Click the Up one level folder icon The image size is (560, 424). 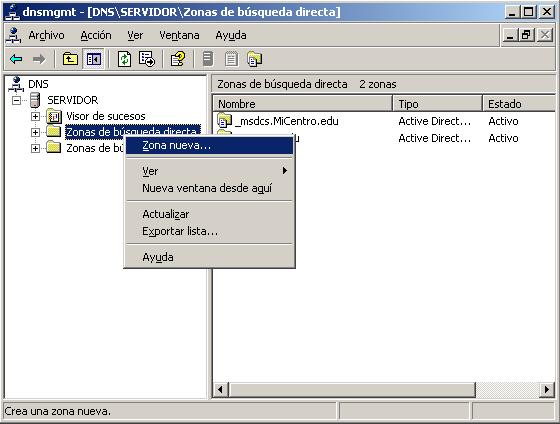tap(70, 59)
